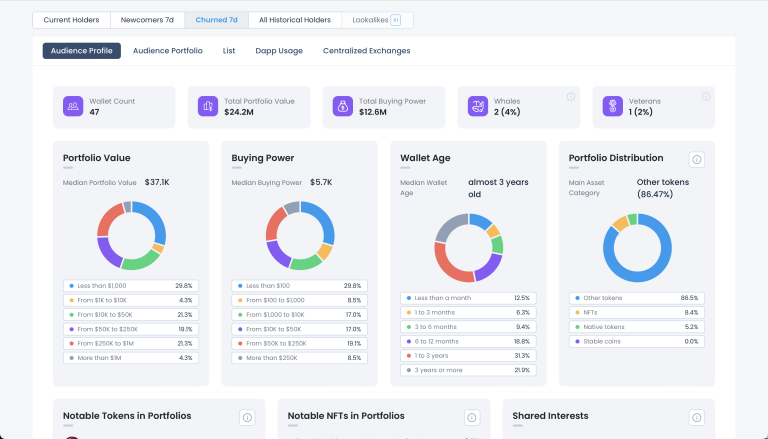Select the Newcomers 7d tab
The height and width of the screenshot is (439, 768).
(145, 20)
